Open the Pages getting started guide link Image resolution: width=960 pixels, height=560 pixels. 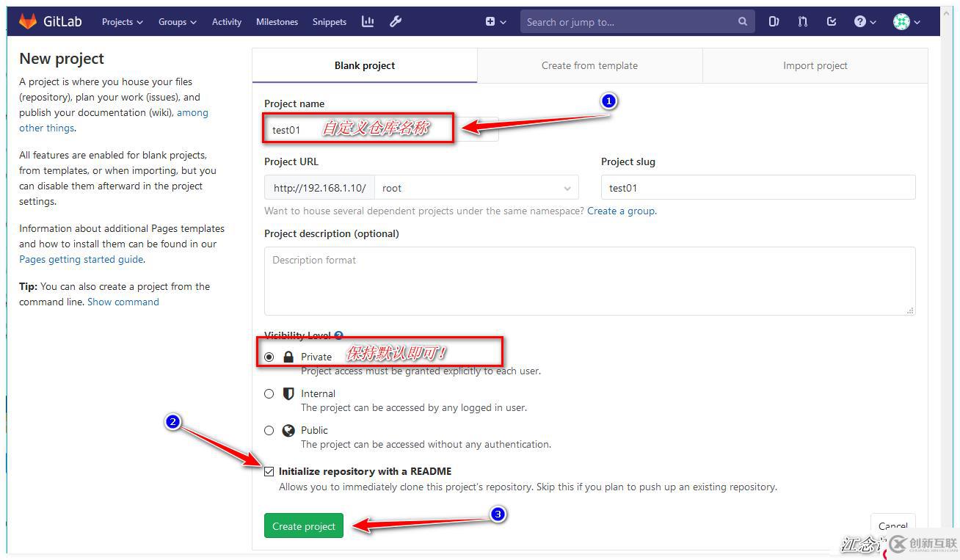81,259
